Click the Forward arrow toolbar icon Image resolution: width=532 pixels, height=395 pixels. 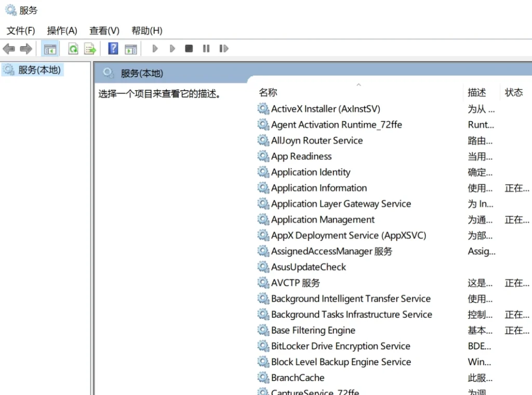tap(26, 49)
